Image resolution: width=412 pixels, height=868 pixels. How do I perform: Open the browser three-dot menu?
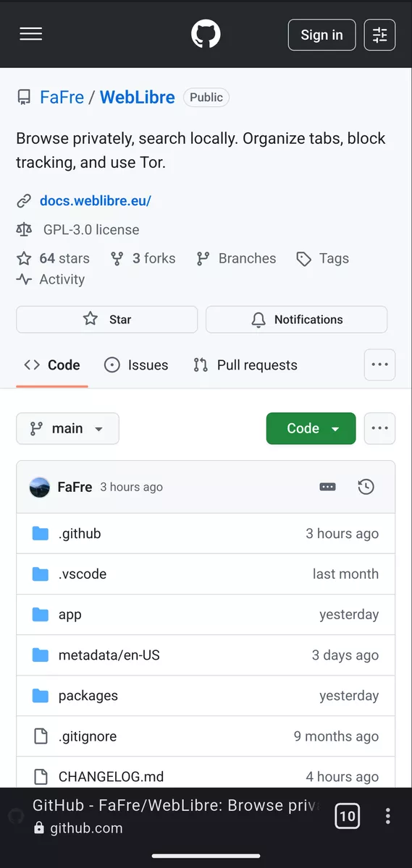pos(388,817)
